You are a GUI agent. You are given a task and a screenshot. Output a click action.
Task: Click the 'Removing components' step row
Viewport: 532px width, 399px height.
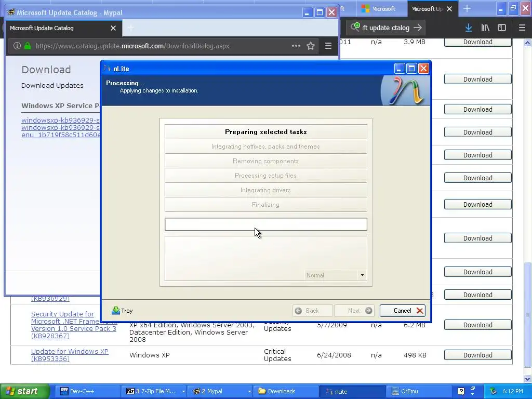click(x=265, y=161)
